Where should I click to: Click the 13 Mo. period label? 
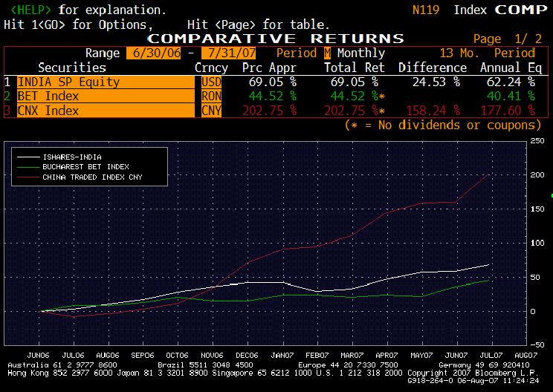coord(459,53)
